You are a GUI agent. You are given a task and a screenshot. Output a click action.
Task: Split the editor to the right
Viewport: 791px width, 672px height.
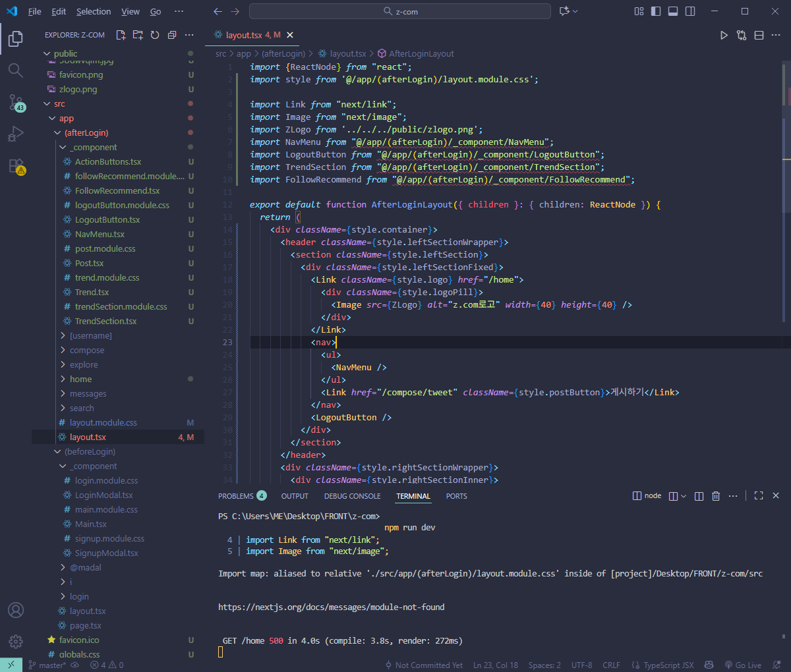coord(759,35)
